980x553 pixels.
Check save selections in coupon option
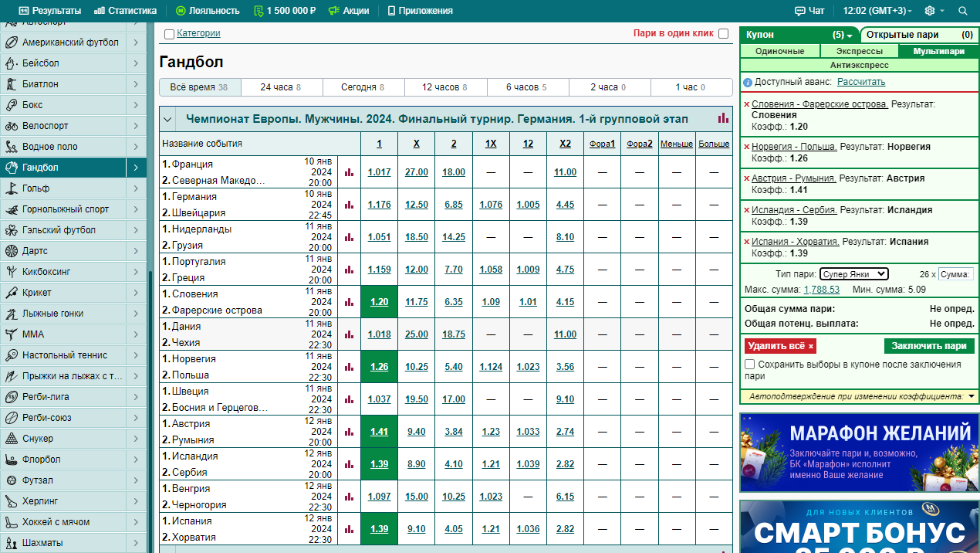[x=749, y=364]
